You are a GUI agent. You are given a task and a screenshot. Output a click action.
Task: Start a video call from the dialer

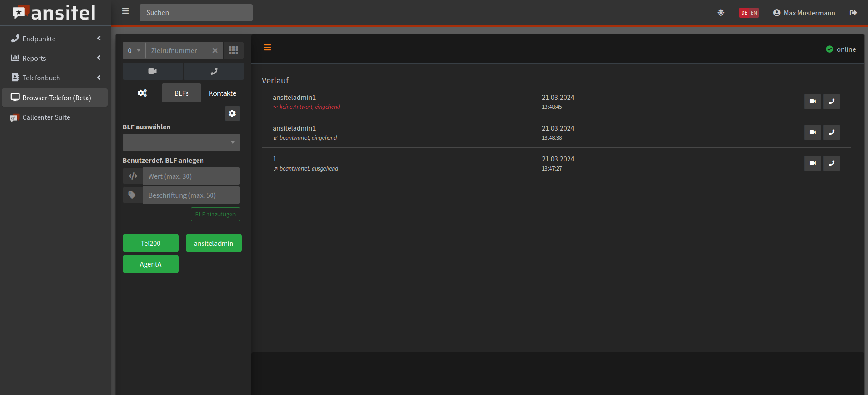pyautogui.click(x=152, y=71)
